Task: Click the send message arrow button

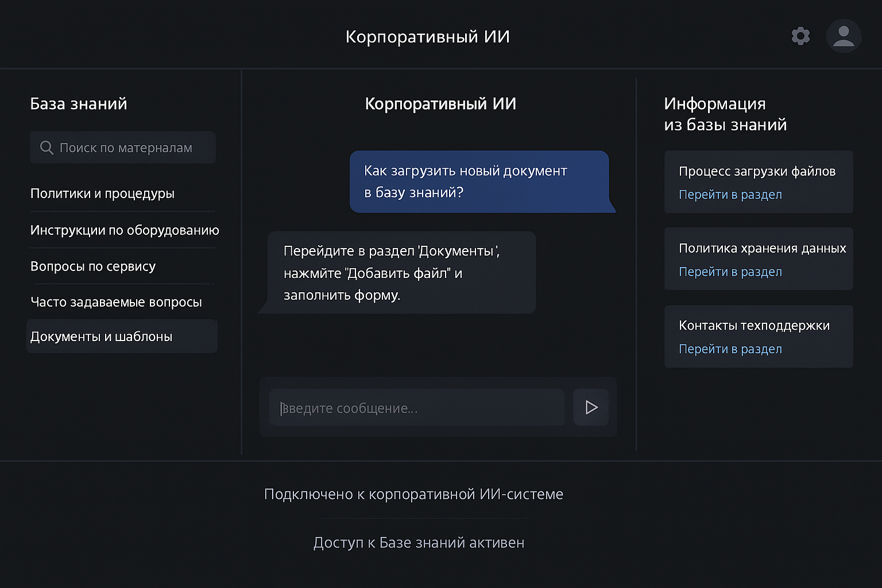Action: [591, 408]
